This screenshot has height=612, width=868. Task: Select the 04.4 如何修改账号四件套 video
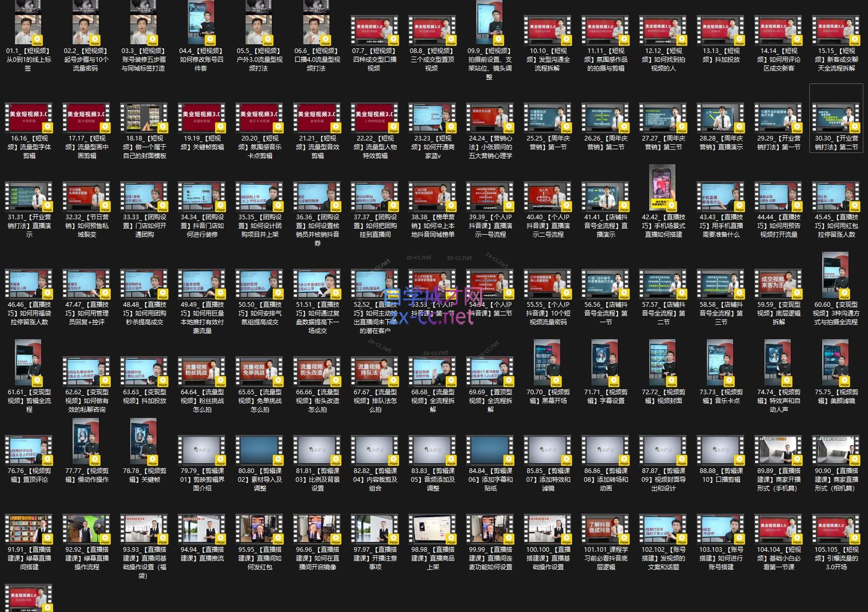point(201,26)
